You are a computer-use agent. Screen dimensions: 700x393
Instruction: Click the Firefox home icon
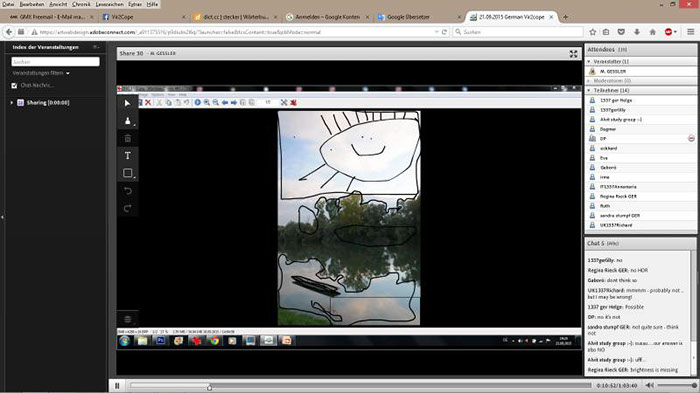click(652, 32)
